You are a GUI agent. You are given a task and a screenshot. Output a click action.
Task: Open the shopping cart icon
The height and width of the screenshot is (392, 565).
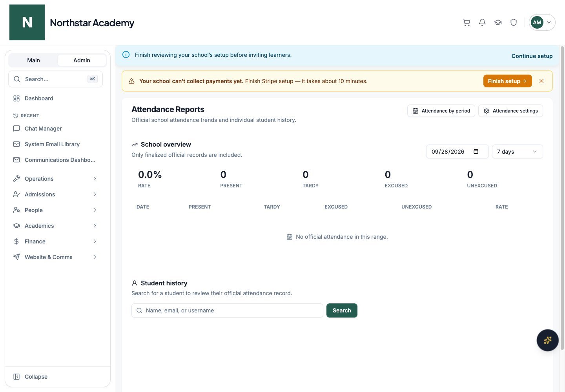click(467, 22)
